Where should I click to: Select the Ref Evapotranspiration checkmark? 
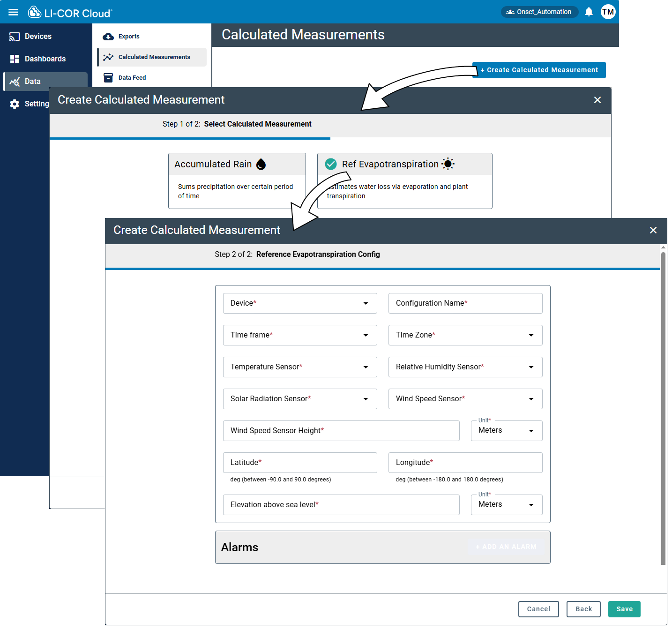[331, 164]
